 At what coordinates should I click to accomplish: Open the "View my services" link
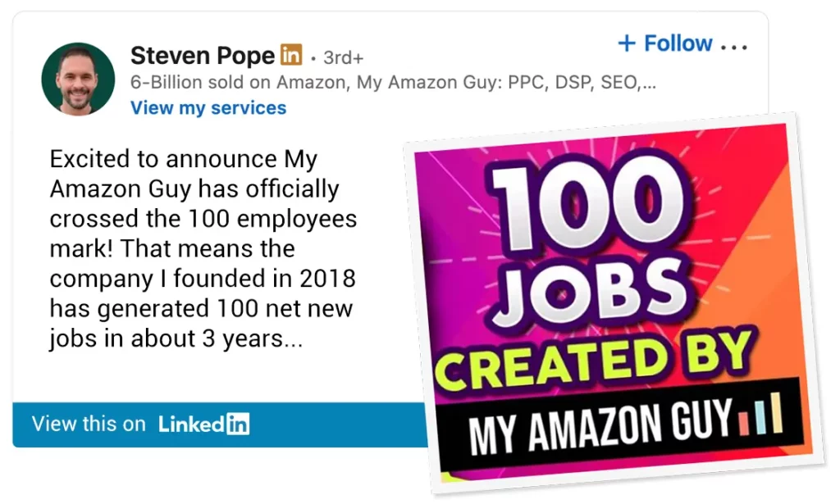(208, 107)
